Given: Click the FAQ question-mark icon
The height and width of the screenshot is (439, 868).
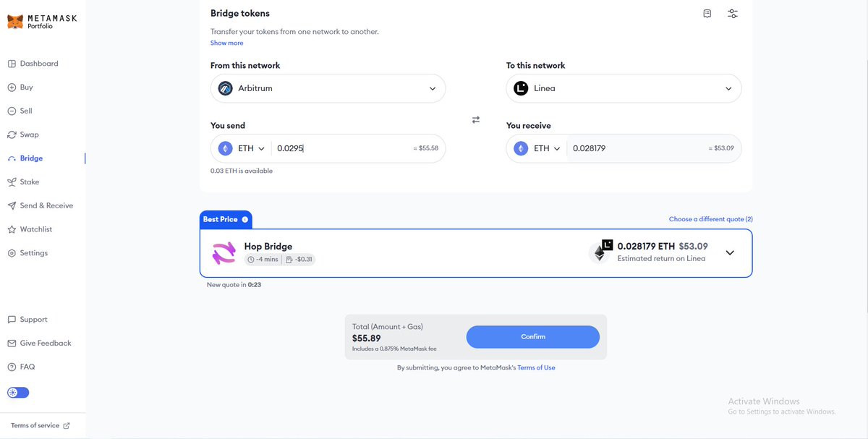Looking at the screenshot, I should coord(12,367).
